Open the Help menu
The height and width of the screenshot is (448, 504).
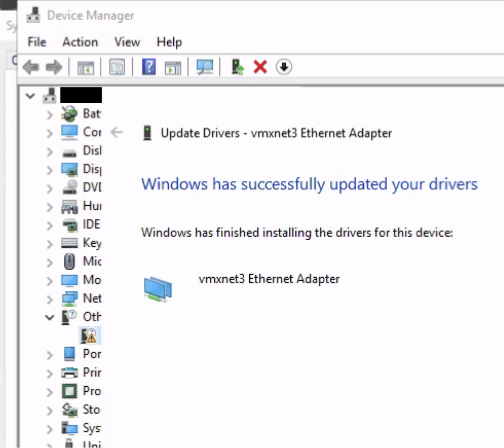[x=169, y=42]
